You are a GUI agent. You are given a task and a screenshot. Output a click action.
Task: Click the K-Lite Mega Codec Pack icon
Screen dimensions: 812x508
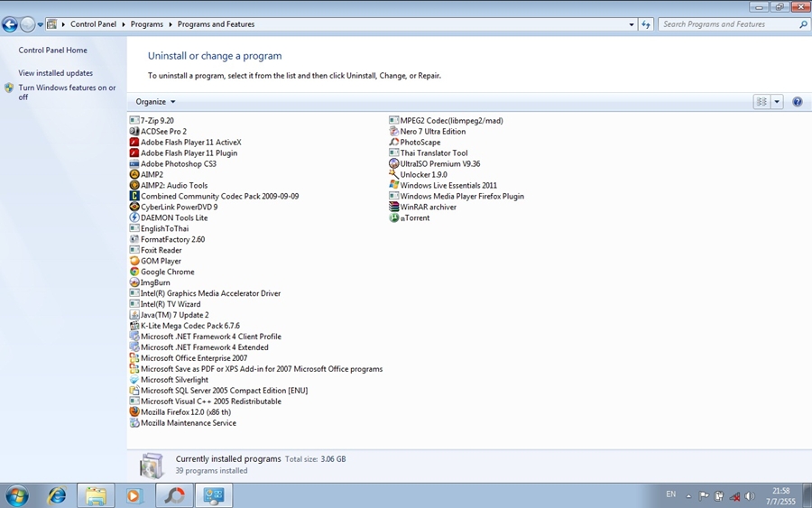(x=134, y=326)
